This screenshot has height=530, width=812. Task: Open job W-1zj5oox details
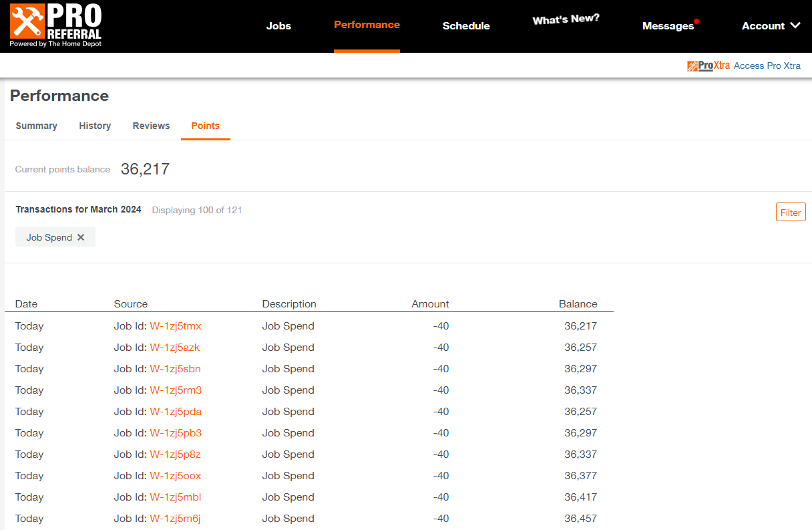point(174,475)
